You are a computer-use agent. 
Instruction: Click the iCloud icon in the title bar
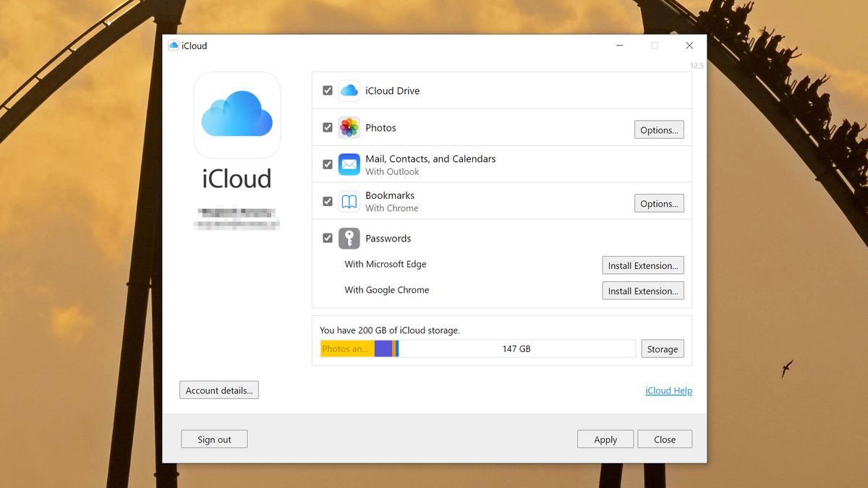[174, 45]
